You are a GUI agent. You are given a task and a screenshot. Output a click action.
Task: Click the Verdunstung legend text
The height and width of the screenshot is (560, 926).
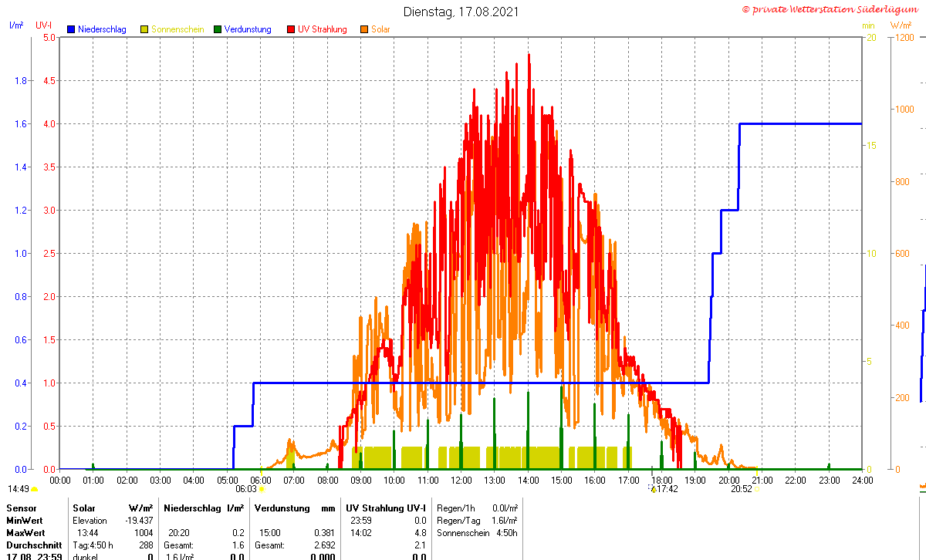[248, 29]
